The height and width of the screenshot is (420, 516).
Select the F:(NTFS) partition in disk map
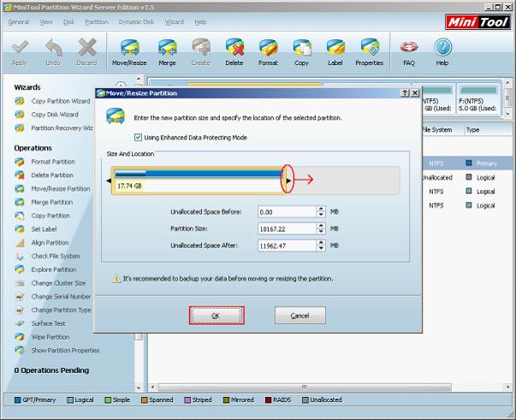click(x=479, y=98)
